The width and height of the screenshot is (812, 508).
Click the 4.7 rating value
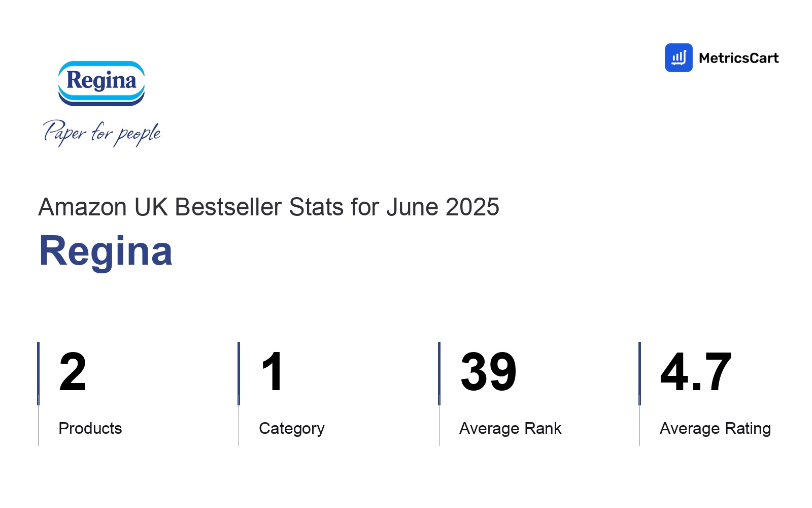point(696,372)
